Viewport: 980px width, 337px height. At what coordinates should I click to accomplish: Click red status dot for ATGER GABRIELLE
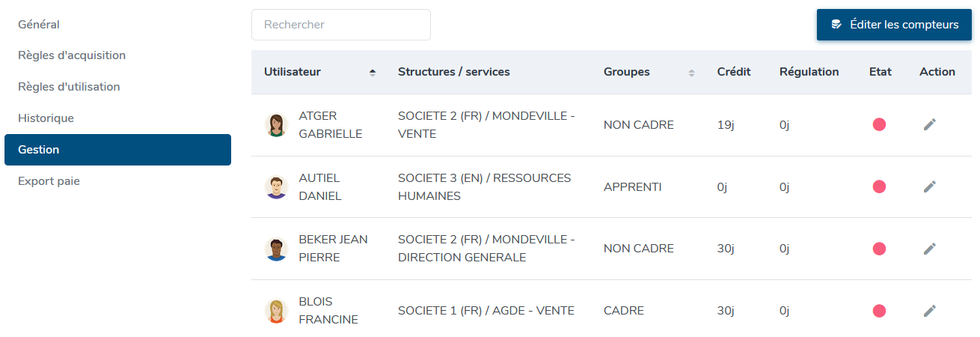879,125
